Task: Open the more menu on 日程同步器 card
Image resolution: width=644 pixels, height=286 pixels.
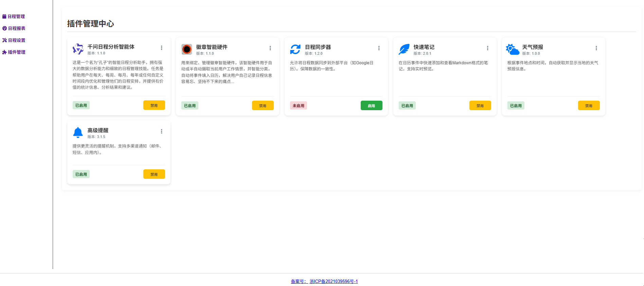Action: pos(379,48)
